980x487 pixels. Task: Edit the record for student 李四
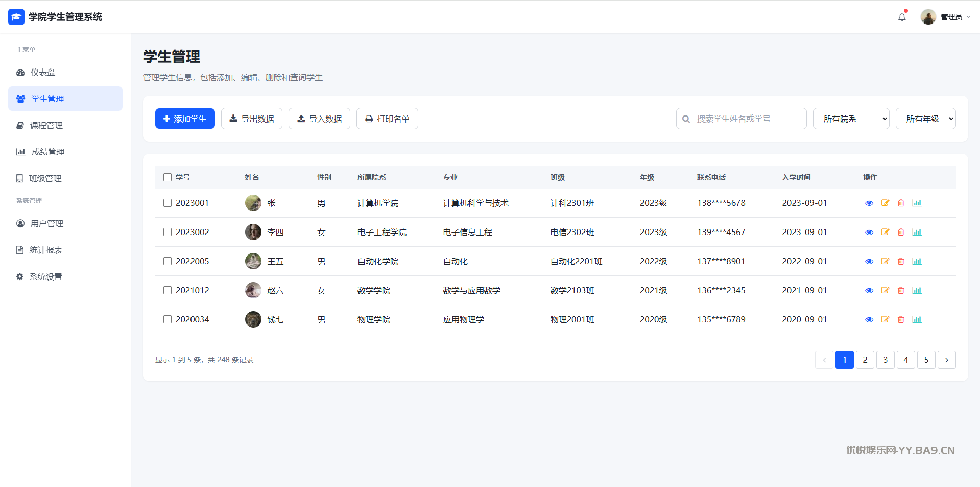pyautogui.click(x=885, y=232)
